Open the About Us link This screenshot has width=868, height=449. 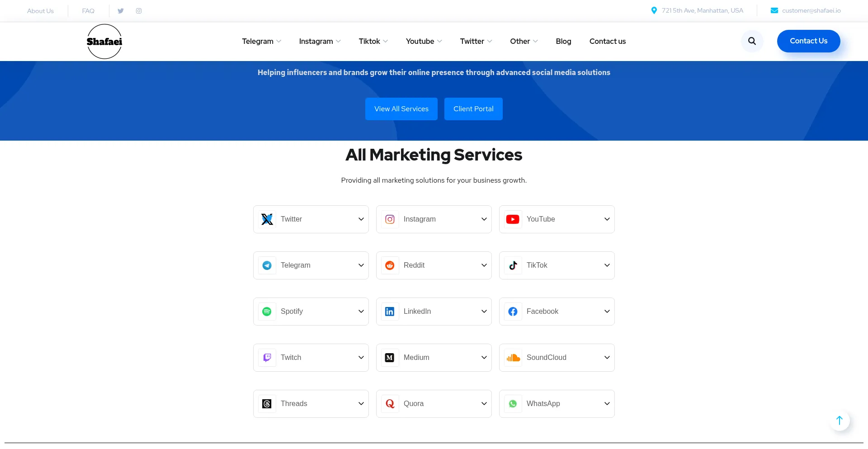pos(40,11)
